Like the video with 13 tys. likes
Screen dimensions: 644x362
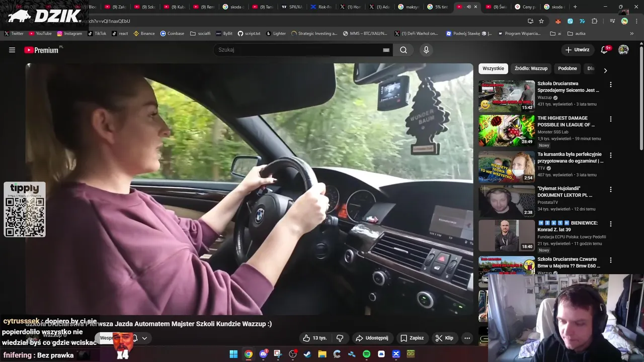coord(314,338)
